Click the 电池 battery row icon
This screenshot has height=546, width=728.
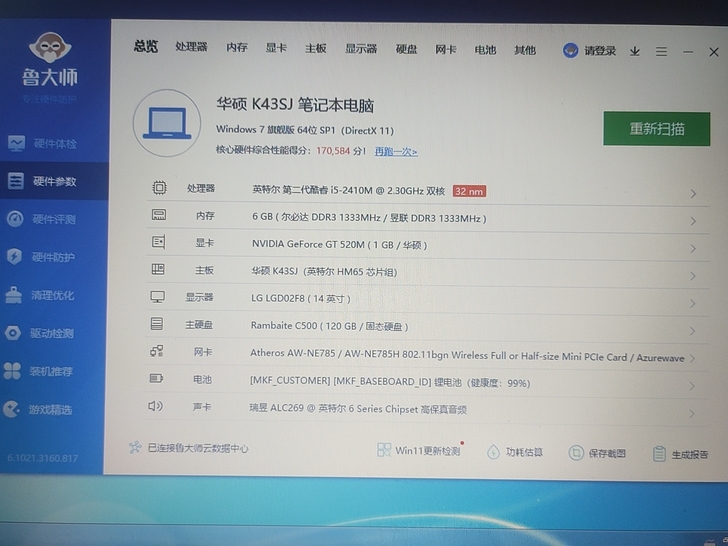point(156,378)
